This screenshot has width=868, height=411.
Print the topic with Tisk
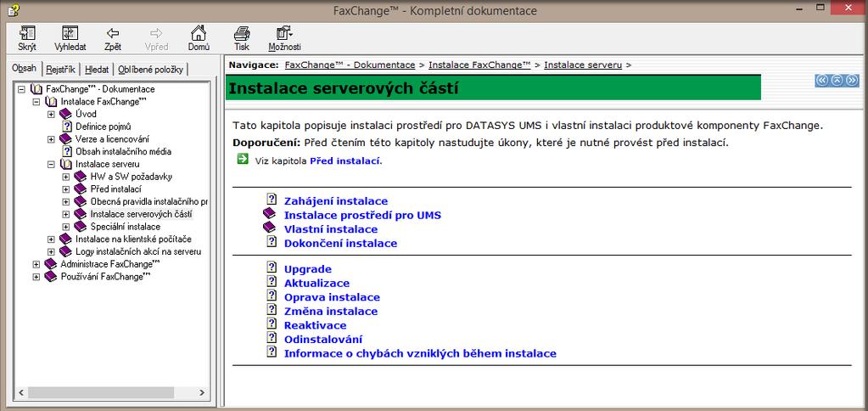tap(241, 38)
